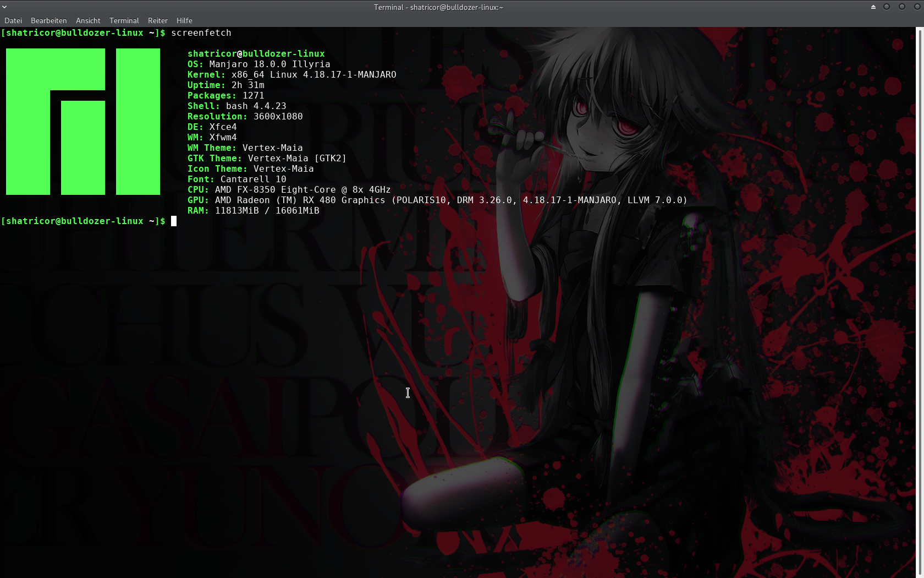Click the Kernel 4.18.17-1-MANJARO line

[x=291, y=75]
